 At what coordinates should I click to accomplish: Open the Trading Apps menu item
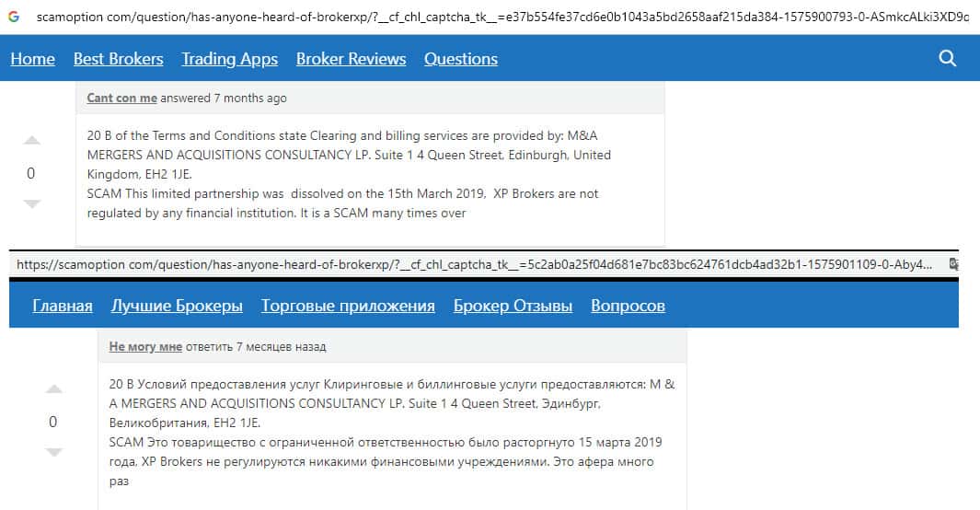(x=229, y=59)
